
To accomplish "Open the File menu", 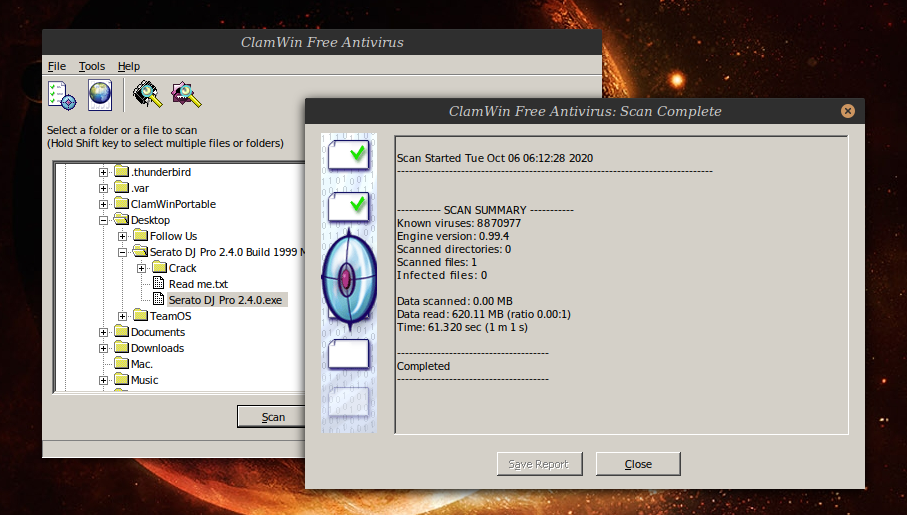I will tap(57, 66).
